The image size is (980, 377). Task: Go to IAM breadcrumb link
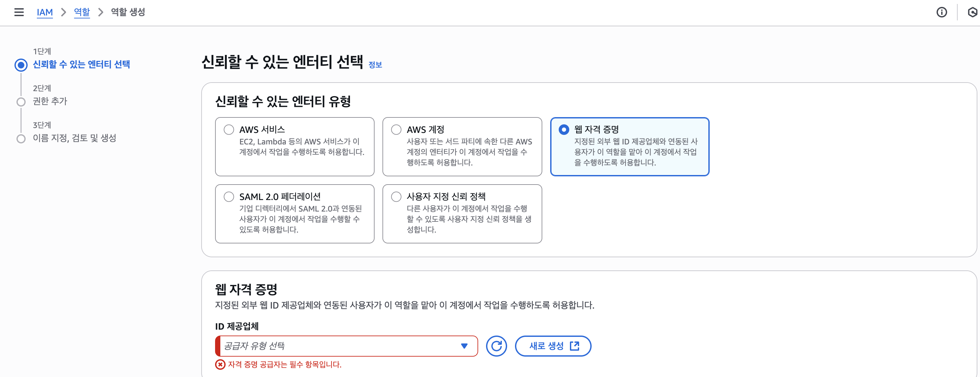44,12
